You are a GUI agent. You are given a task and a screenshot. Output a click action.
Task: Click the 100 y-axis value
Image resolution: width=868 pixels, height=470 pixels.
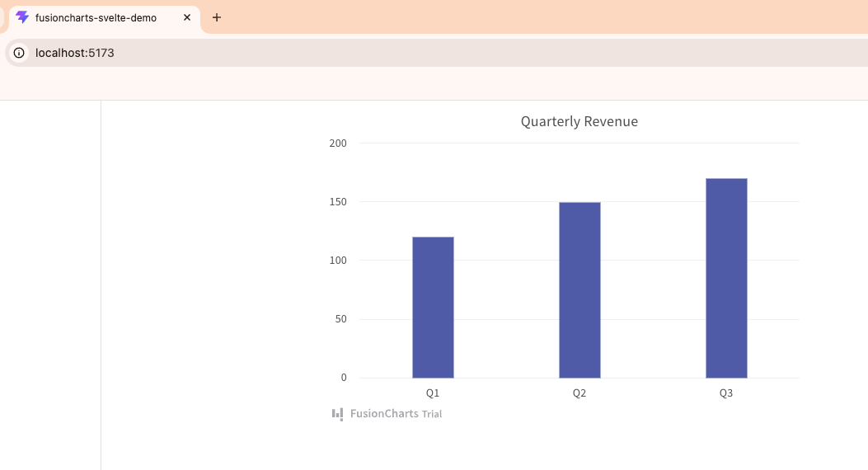(x=338, y=261)
